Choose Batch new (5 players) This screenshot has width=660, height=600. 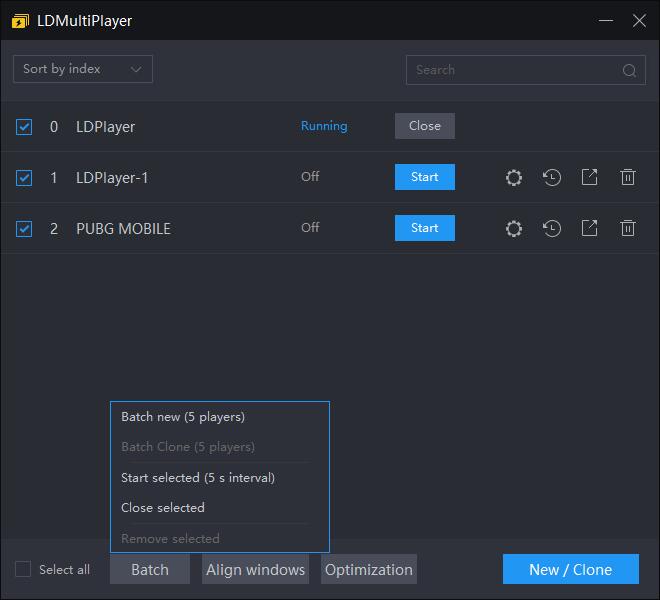[x=183, y=417]
